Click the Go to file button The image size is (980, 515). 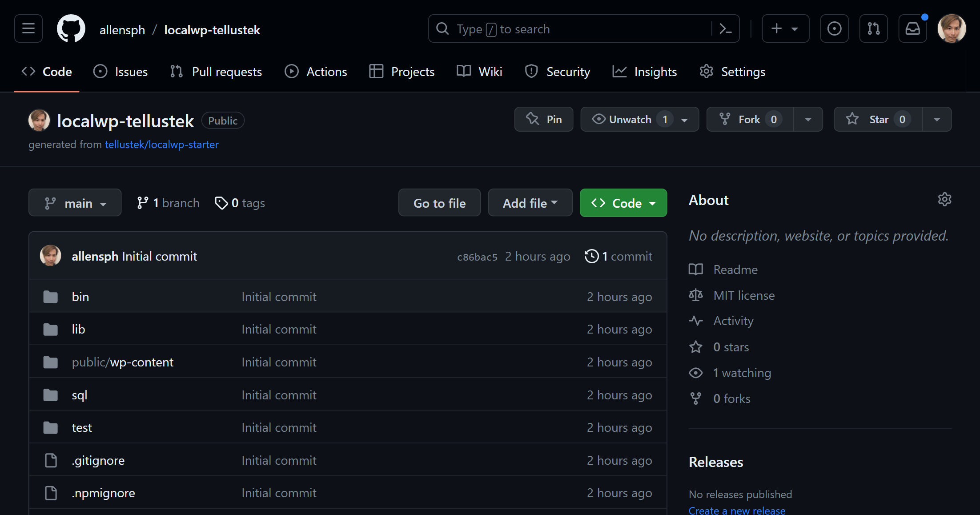[439, 202]
